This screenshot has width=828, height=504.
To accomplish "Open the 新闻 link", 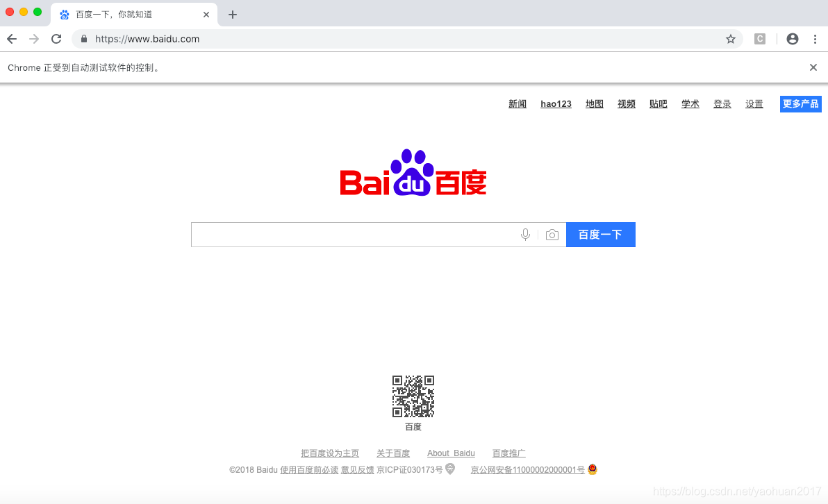I will click(517, 104).
